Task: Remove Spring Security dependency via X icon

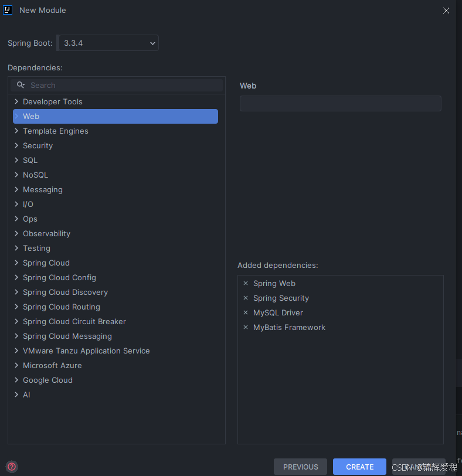Action: click(246, 298)
